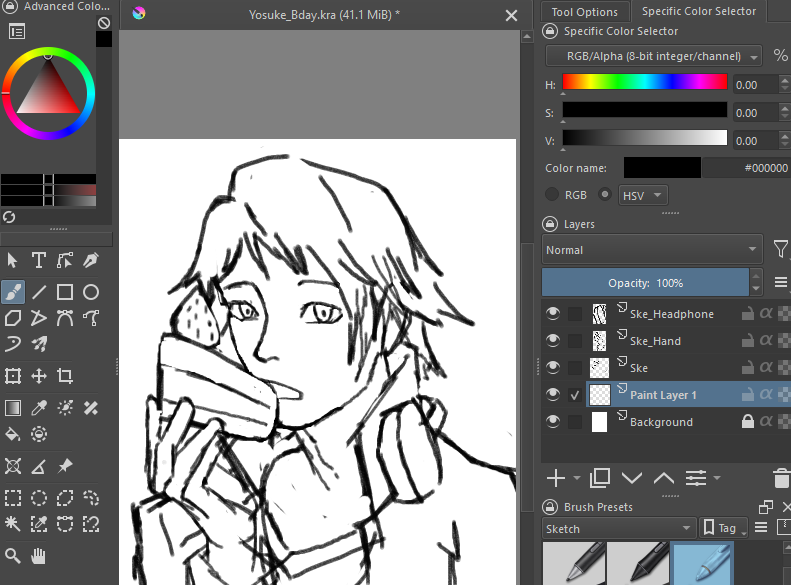The width and height of the screenshot is (791, 585).
Task: Select the Dynamic Brush tool
Action: coord(13,344)
